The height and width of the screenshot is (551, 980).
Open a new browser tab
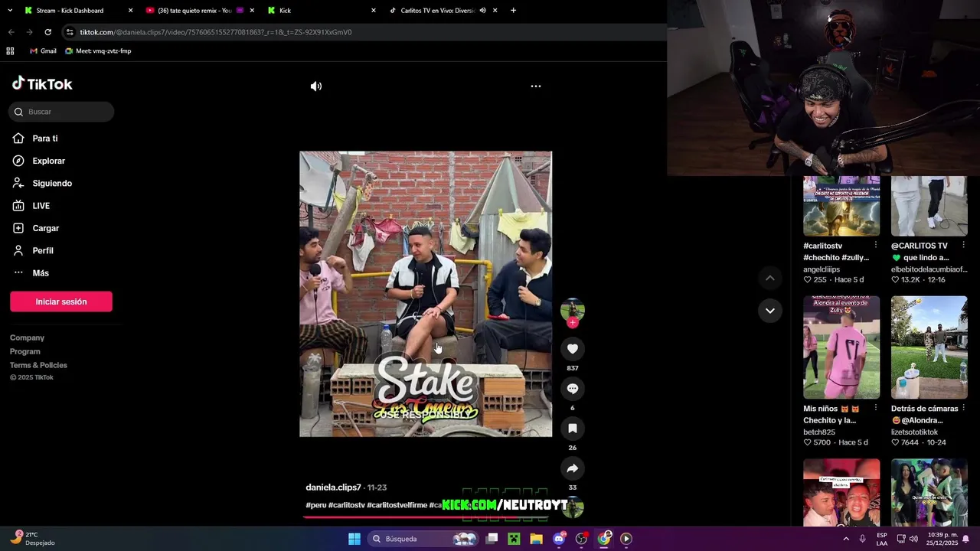[513, 11]
